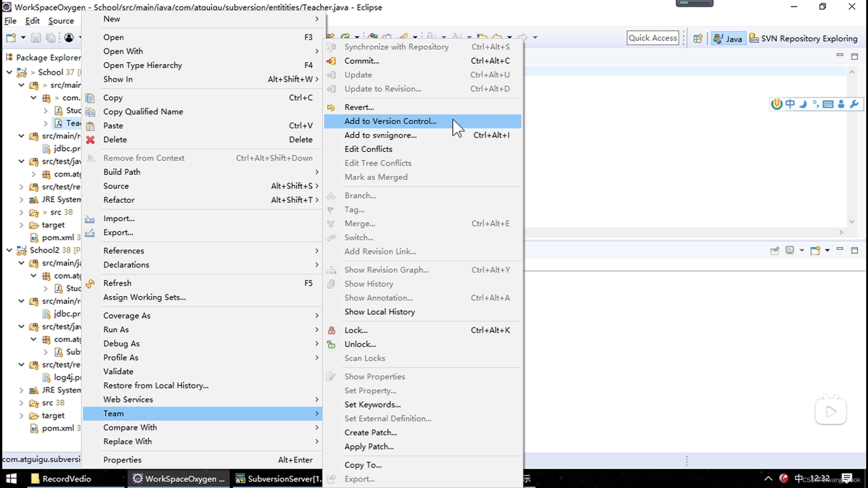Click the input method moon icon
This screenshot has height=488, width=868.
[x=803, y=104]
